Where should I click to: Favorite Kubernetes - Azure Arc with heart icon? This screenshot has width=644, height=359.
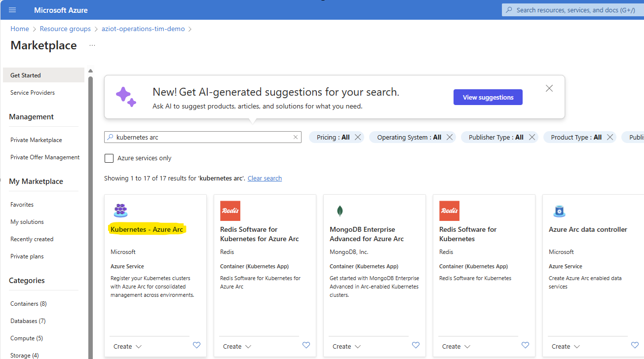click(196, 346)
